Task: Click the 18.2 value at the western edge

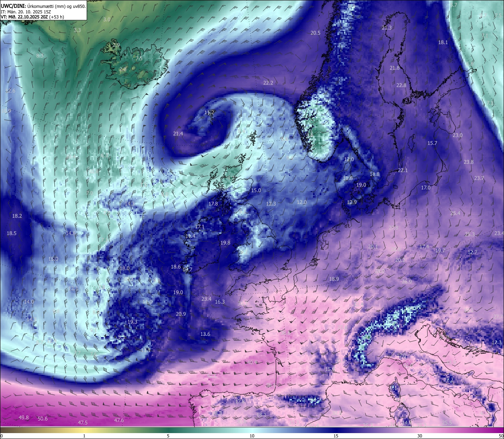Action: click(17, 216)
